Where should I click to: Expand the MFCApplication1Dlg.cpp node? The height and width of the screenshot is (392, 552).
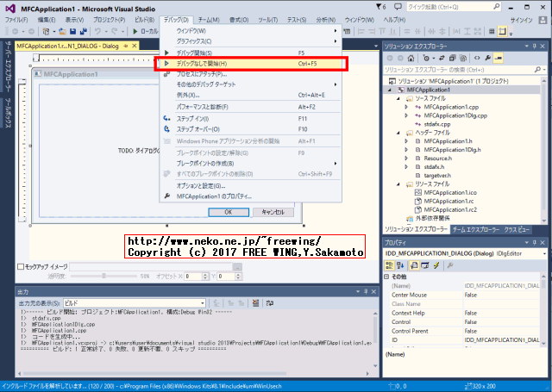click(406, 115)
